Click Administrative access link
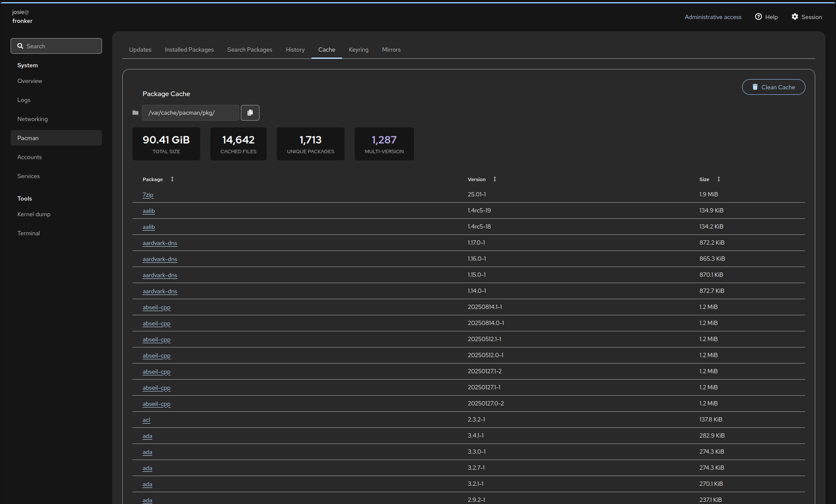Image resolution: width=836 pixels, height=504 pixels. tap(713, 17)
